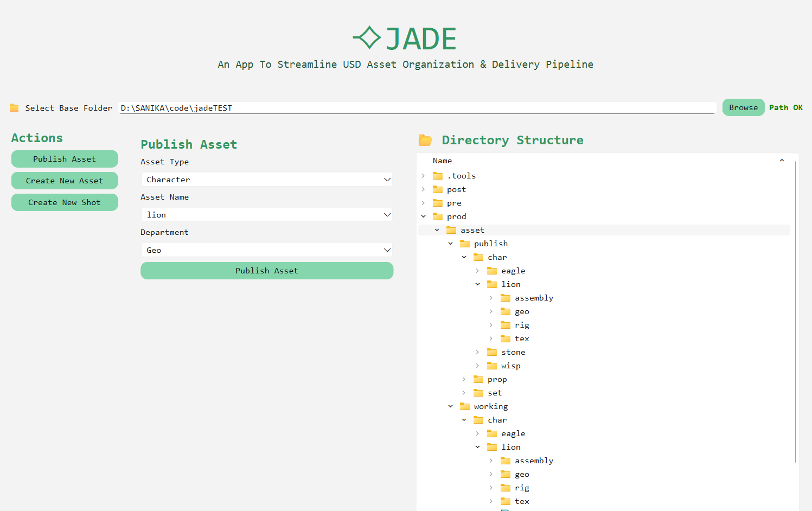812x511 pixels.
Task: Switch to Create New Asset action
Action: click(x=65, y=181)
